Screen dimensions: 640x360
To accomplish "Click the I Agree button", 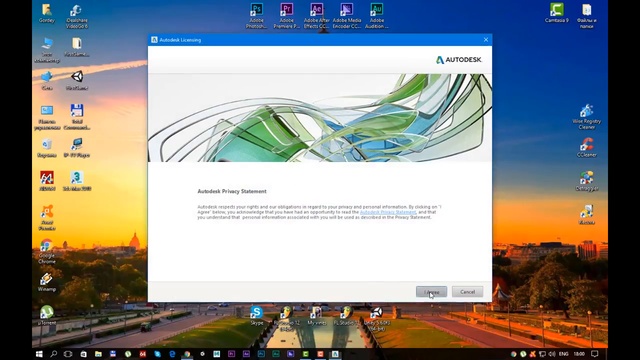I will click(x=431, y=292).
